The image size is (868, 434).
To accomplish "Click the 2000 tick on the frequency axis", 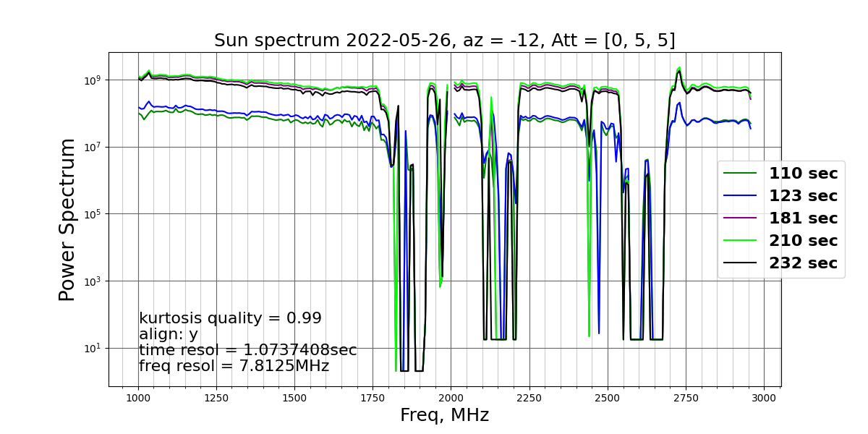I will click(x=451, y=398).
